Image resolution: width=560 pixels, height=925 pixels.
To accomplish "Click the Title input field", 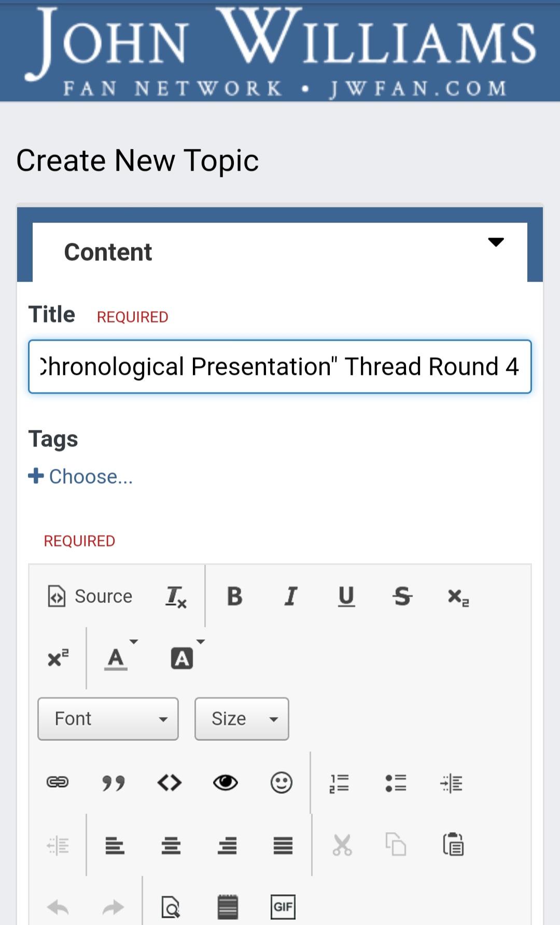I will tap(280, 367).
